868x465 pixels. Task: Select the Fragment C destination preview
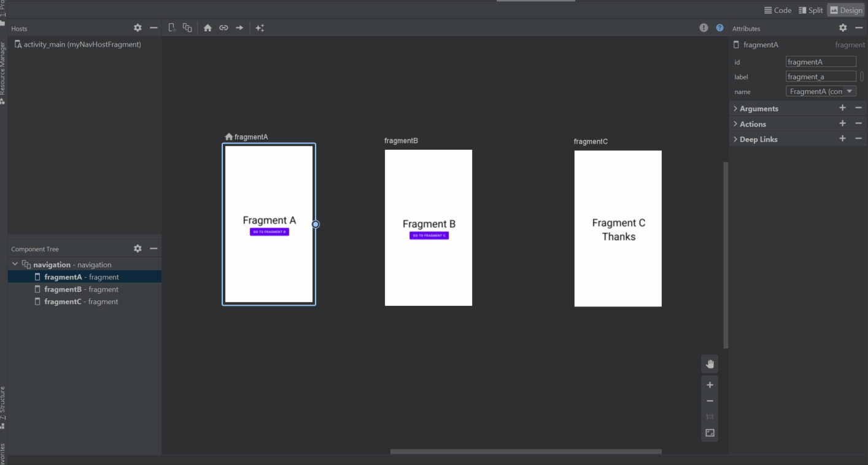point(618,229)
